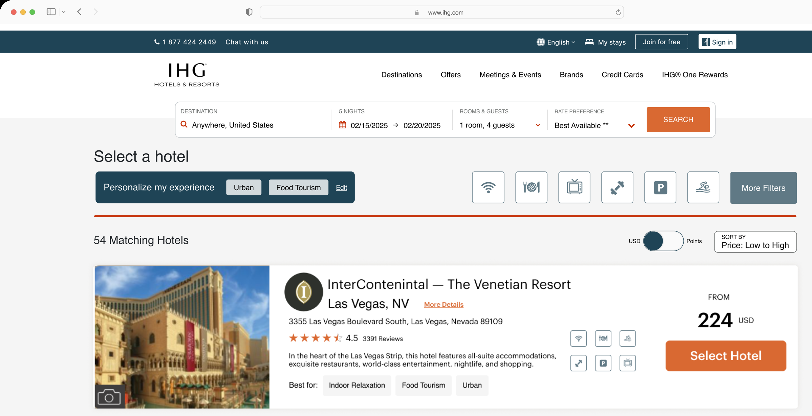Click the IHG Hotels & Resorts logo
This screenshot has width=812, height=416.
(186, 75)
